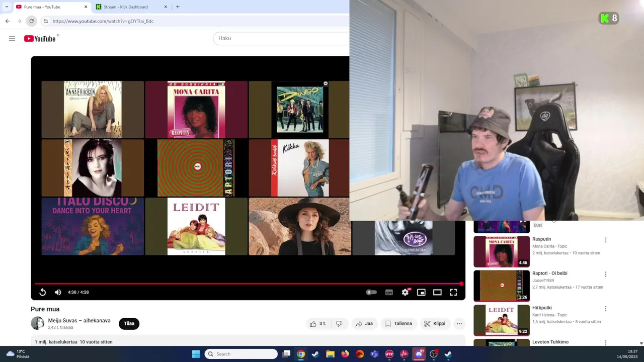The width and height of the screenshot is (644, 362).
Task: Create a clip with the Klippi button
Action: point(435,324)
